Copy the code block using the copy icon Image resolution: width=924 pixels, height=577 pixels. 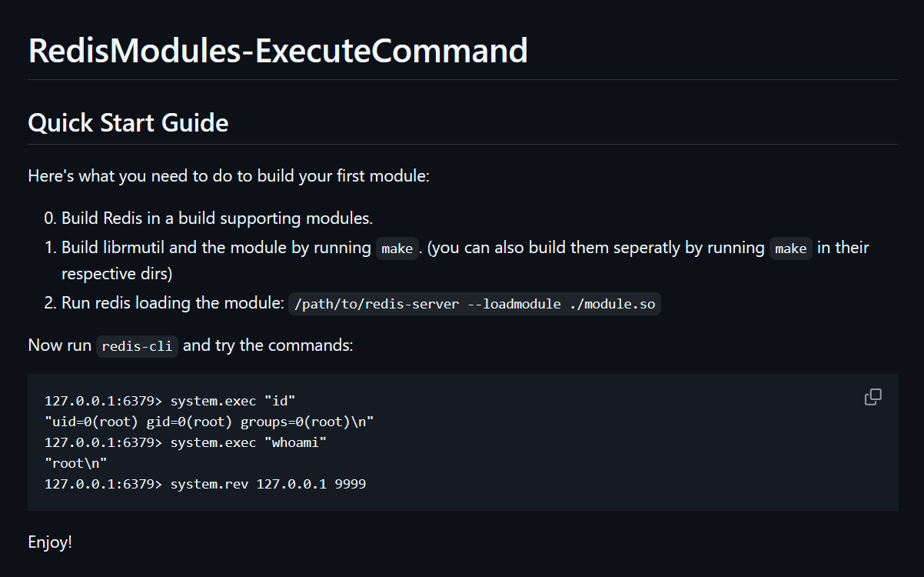(x=872, y=397)
